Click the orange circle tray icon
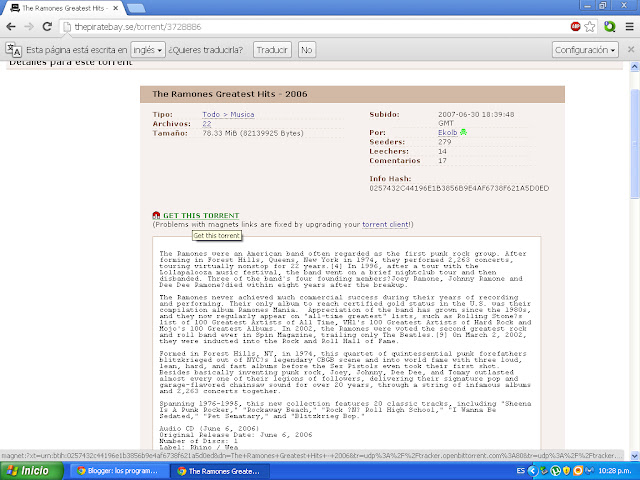Viewport: 640px width, 480px height. [578, 471]
